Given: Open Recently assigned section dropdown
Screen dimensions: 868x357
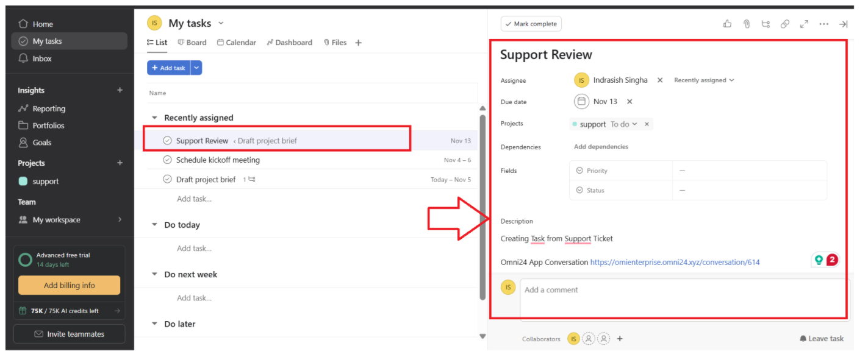Looking at the screenshot, I should pos(704,80).
